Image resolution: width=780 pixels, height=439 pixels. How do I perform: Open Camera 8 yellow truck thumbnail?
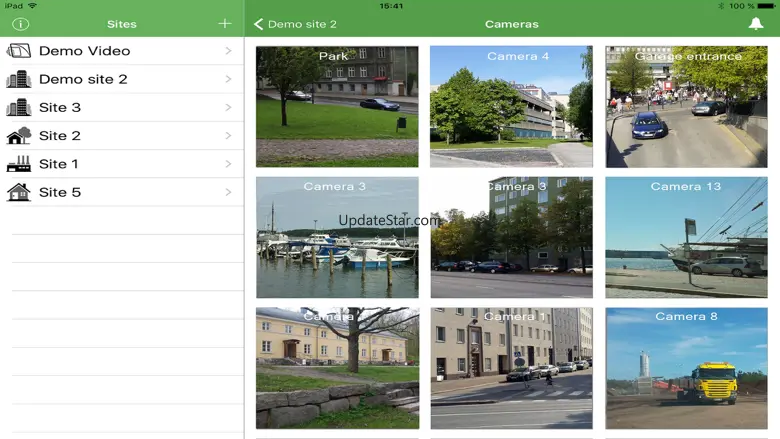click(x=686, y=368)
